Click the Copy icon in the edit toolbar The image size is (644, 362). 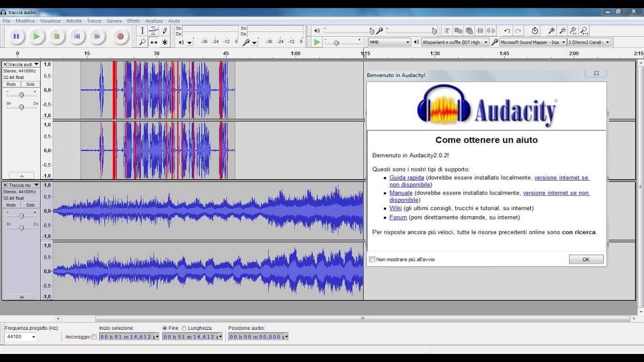point(458,31)
